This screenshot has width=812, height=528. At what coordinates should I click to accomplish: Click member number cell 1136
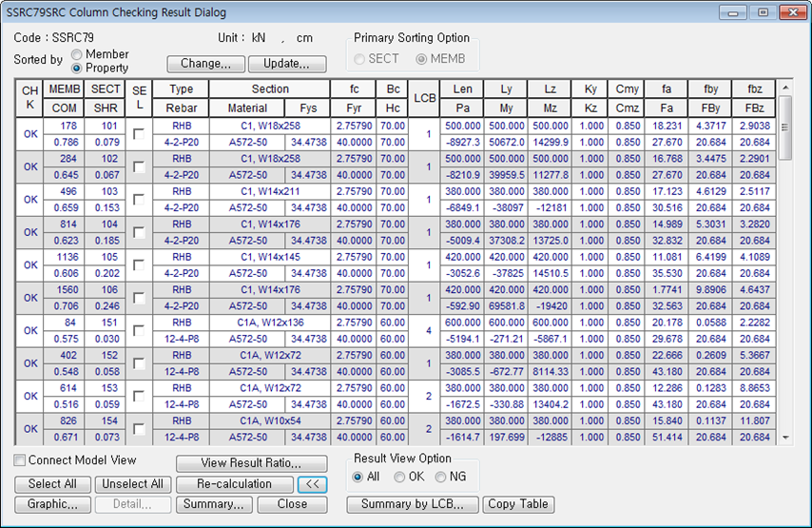(65, 257)
